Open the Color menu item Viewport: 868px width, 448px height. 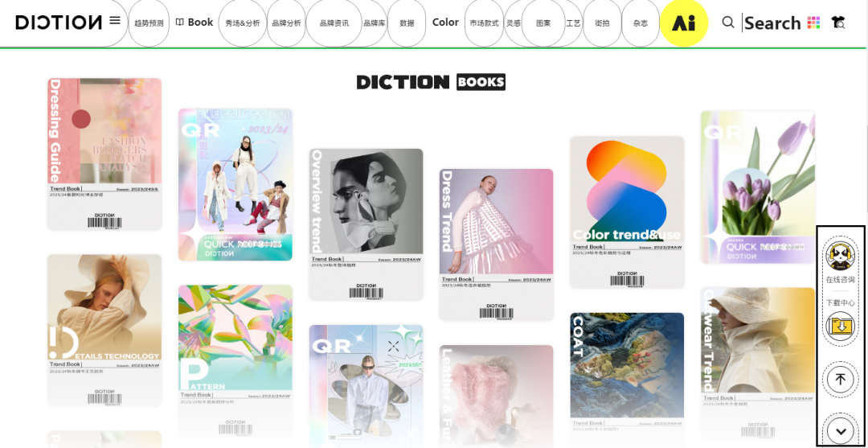click(445, 23)
